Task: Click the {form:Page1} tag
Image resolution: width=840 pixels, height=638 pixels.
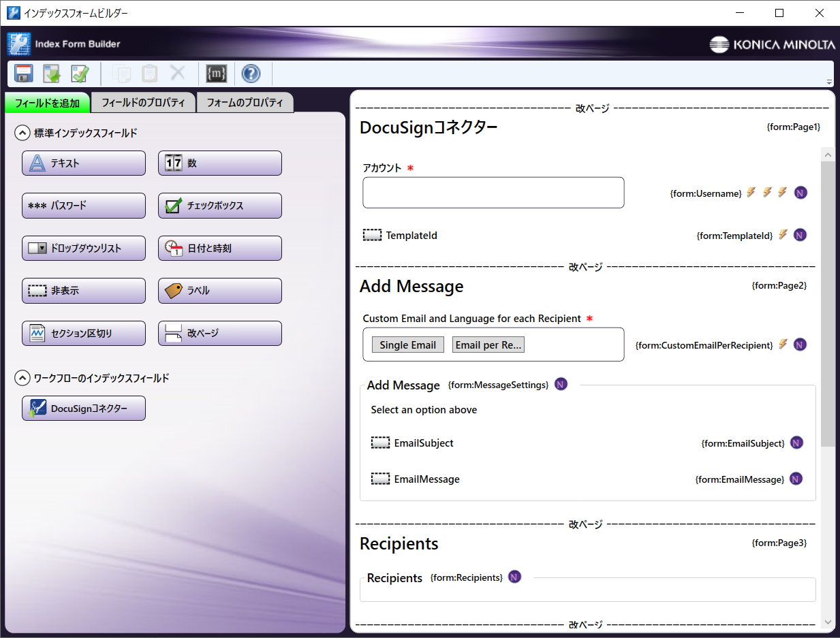Action: [x=793, y=127]
